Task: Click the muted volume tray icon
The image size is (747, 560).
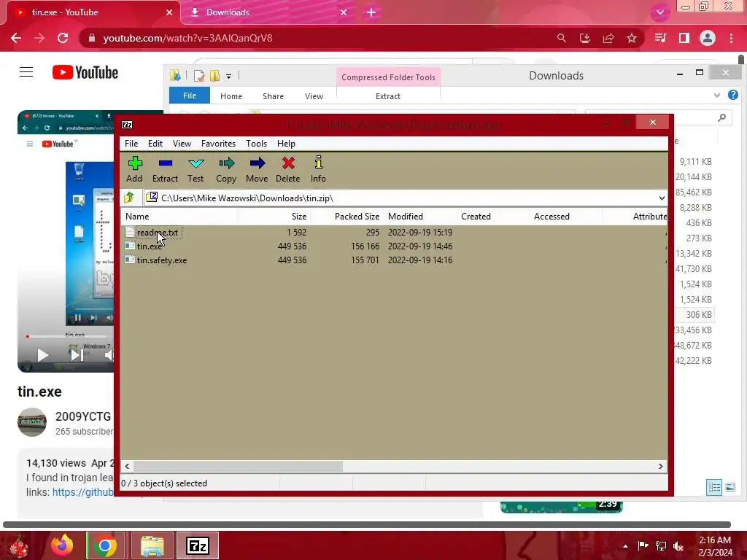Action: coord(678,545)
